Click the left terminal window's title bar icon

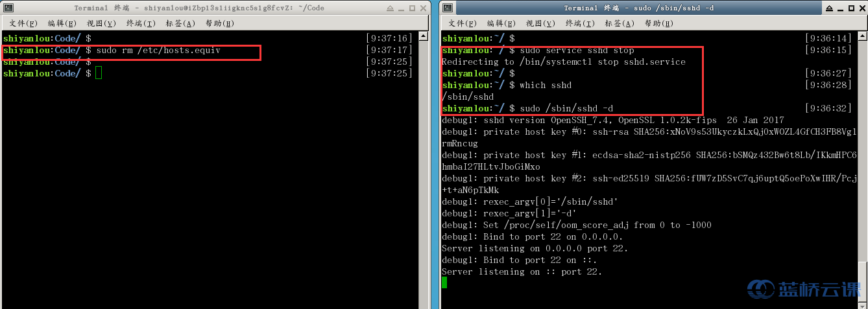8,8
